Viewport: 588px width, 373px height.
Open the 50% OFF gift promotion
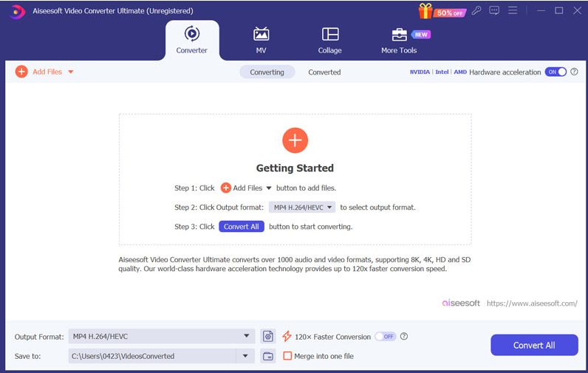[442, 11]
